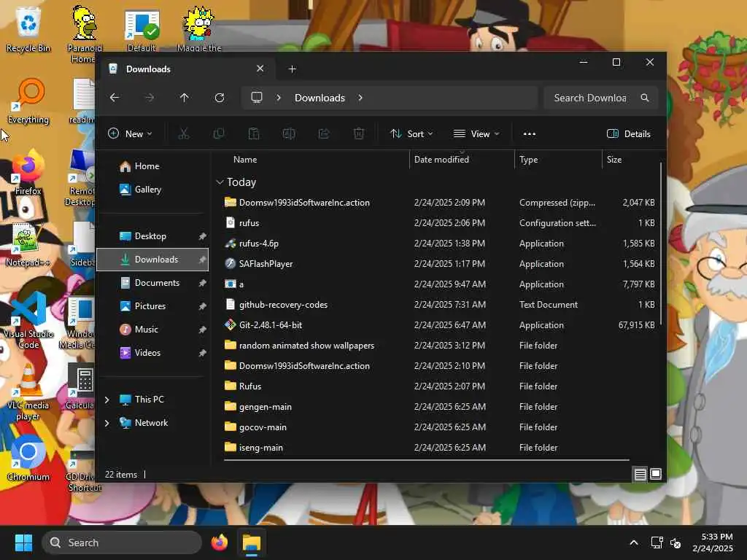Open the See more ellipsis menu
747x560 pixels.
pyautogui.click(x=530, y=134)
